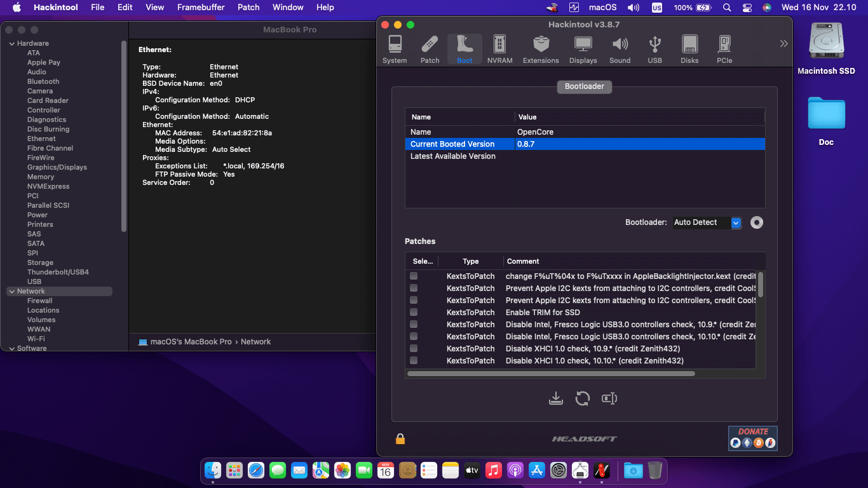Collapse the Network section disclosure triangle
This screenshot has height=488, width=868.
point(11,291)
